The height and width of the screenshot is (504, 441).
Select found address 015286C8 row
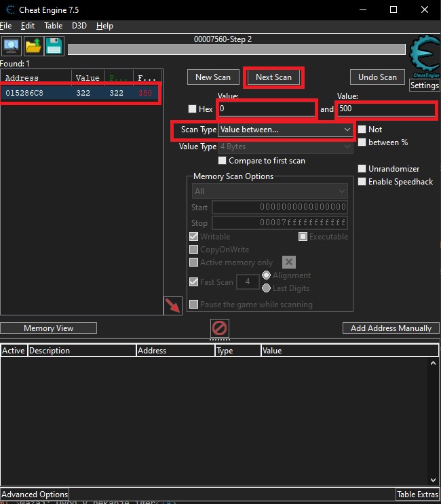tap(80, 93)
